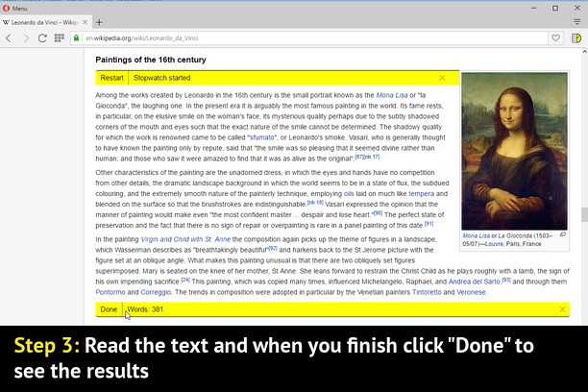This screenshot has width=588, height=392.
Task: Click the Restart stopwatch button
Action: 111,78
